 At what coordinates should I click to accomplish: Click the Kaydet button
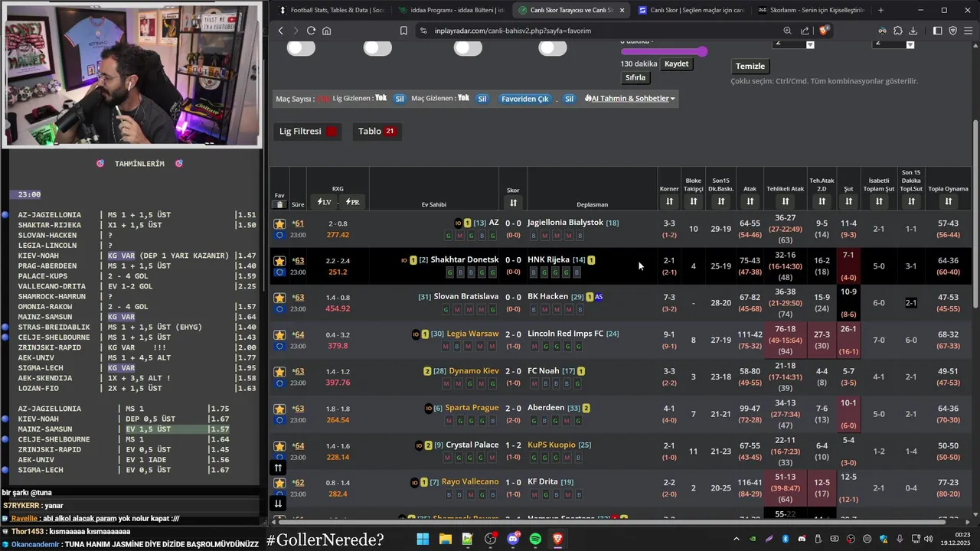pyautogui.click(x=677, y=64)
